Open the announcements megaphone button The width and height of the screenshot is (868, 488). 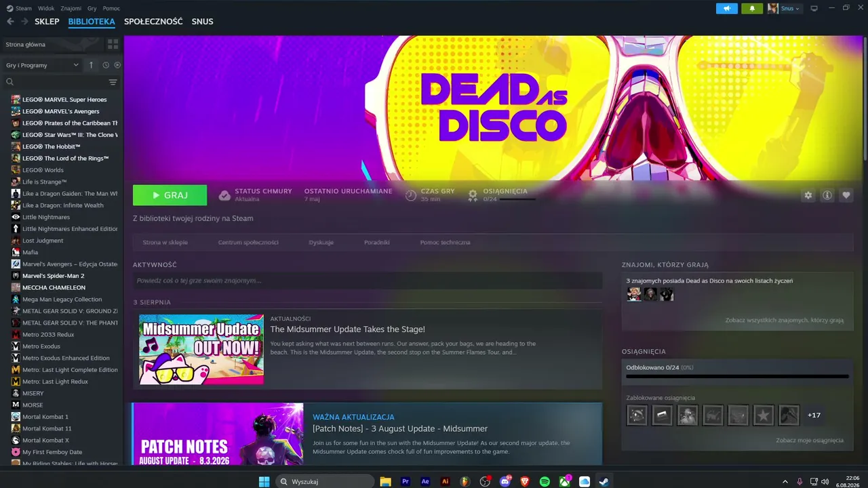727,8
